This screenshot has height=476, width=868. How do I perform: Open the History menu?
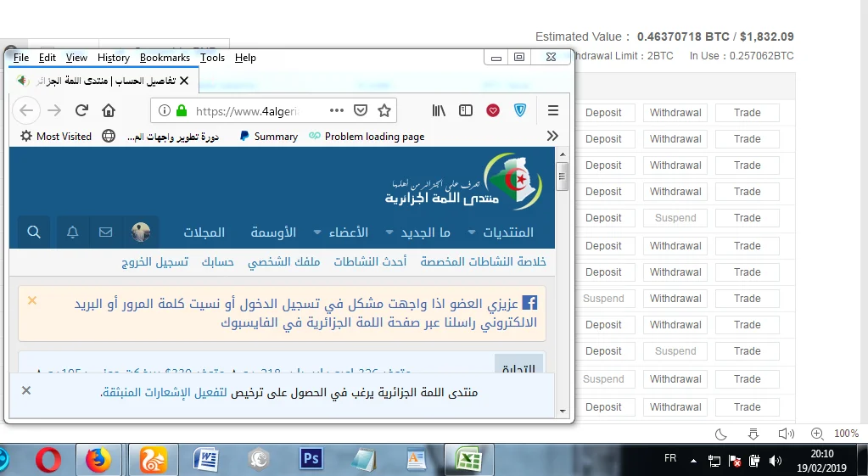(x=113, y=58)
